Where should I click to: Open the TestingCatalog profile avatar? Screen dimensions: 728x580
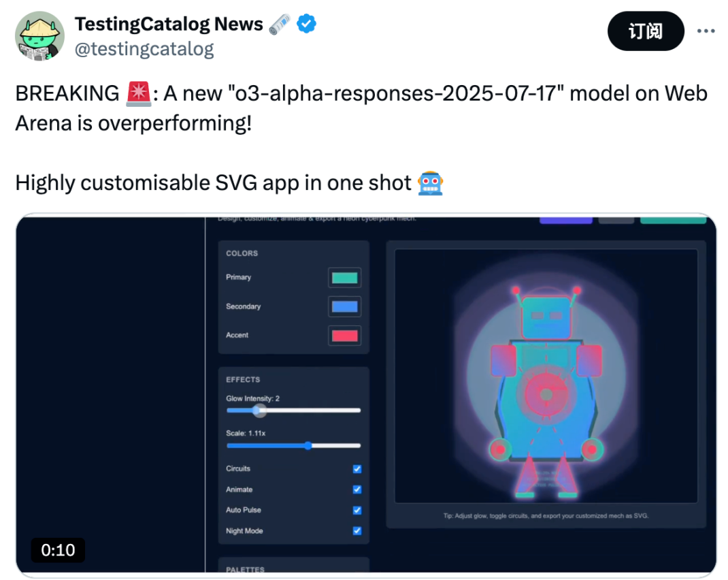[40, 37]
